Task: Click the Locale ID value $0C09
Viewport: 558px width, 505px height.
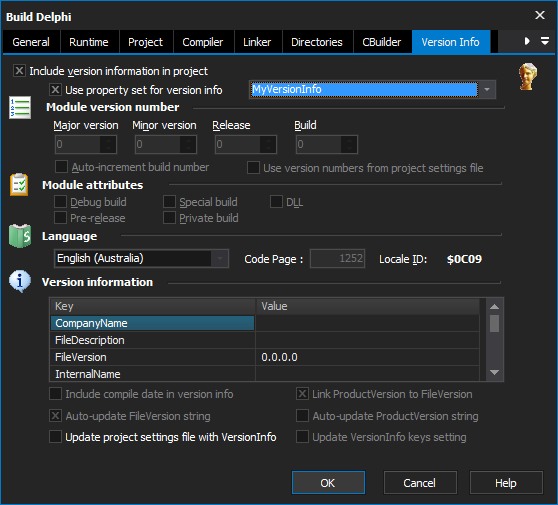Action: (x=464, y=259)
